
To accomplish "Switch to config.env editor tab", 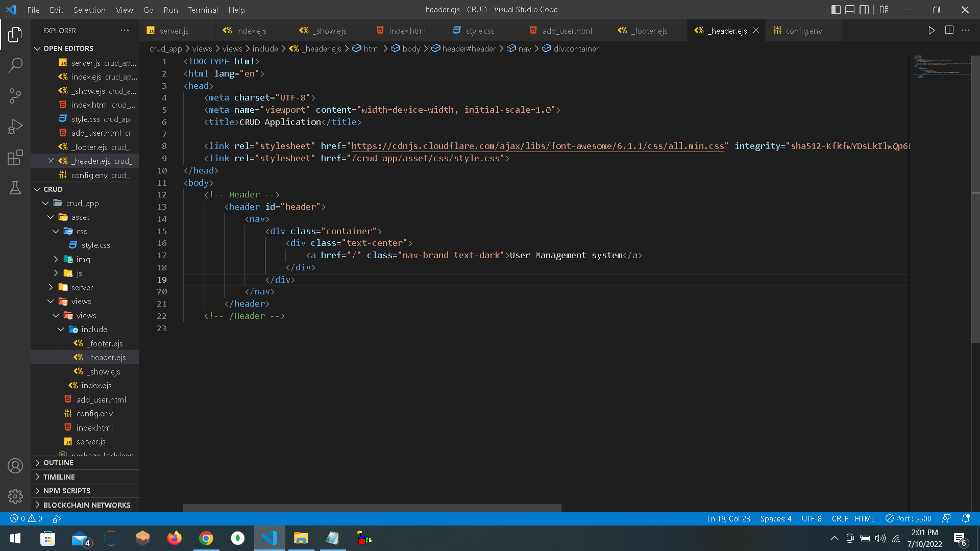I will coord(803,31).
